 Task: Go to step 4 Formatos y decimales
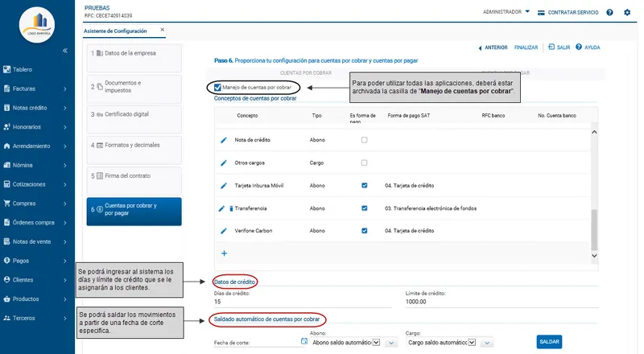pos(134,150)
